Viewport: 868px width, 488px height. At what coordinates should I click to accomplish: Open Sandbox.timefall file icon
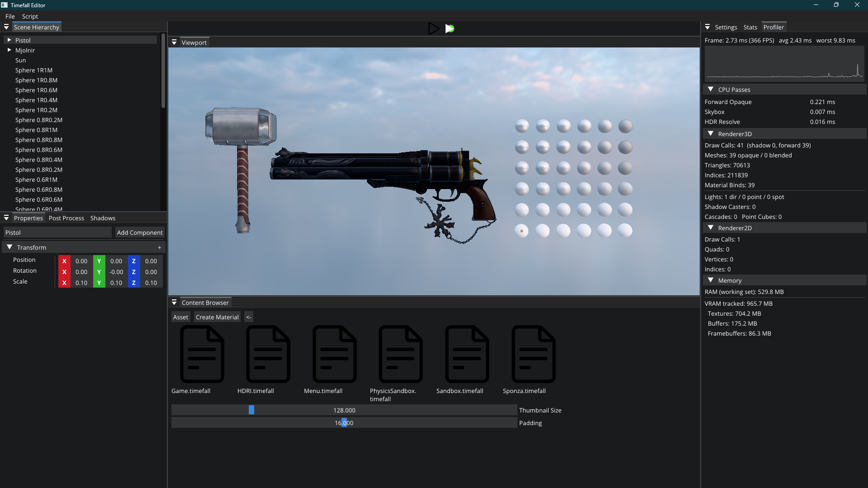click(x=467, y=354)
